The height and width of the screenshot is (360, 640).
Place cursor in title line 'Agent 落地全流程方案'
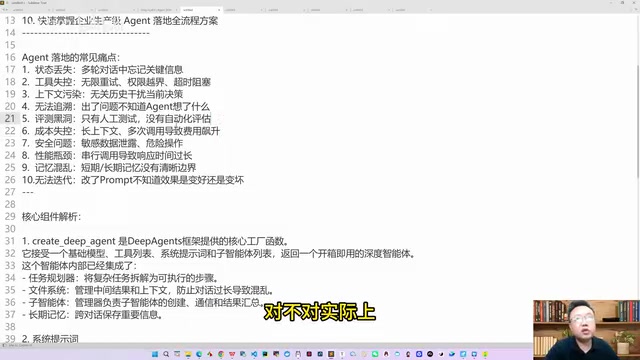click(x=171, y=20)
